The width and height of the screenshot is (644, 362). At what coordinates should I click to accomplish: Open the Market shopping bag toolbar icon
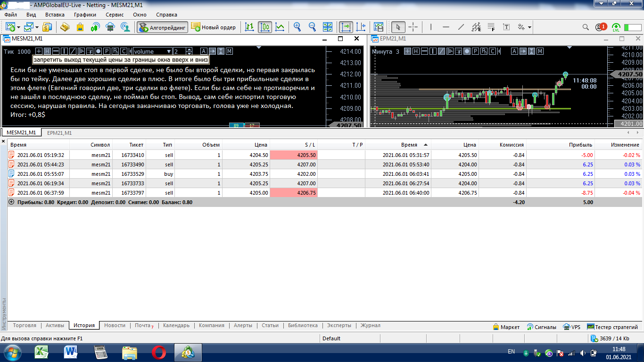point(80,27)
